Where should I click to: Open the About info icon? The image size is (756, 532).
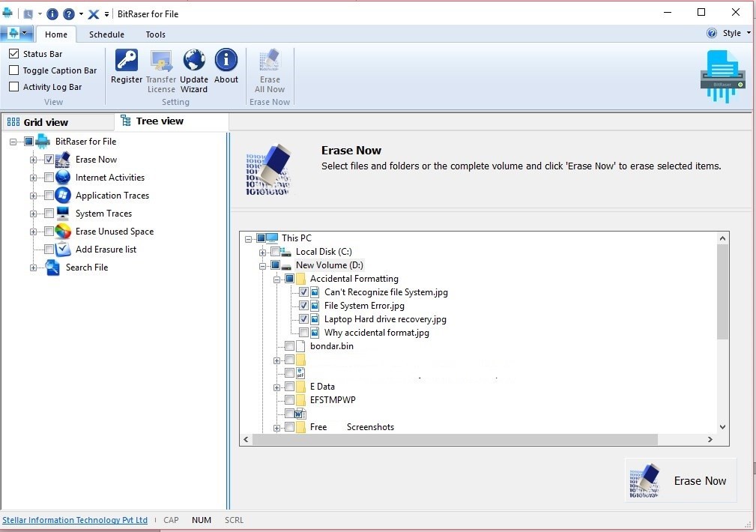(226, 61)
